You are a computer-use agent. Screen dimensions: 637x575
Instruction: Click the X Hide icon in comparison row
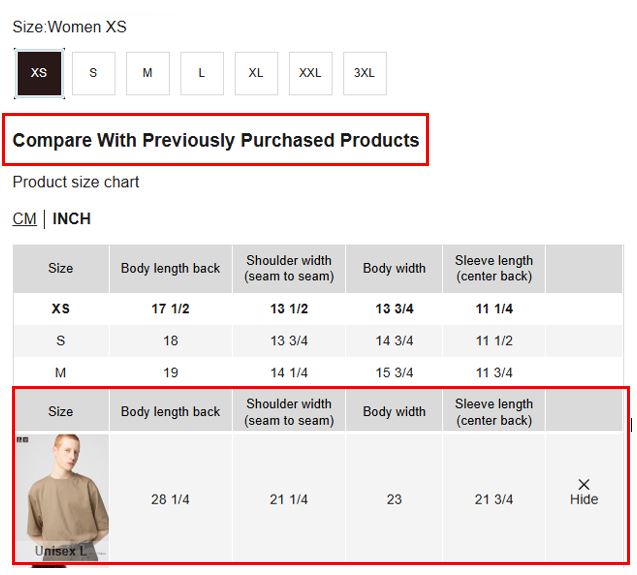coord(584,490)
